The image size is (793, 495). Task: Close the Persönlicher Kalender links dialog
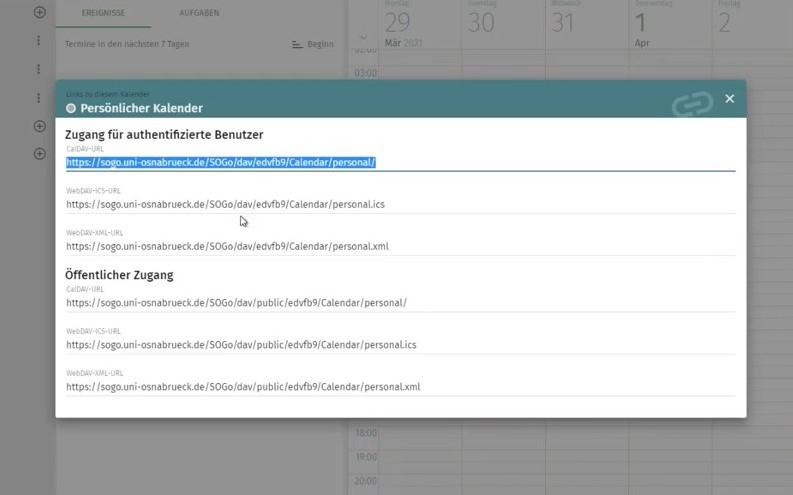pyautogui.click(x=729, y=99)
